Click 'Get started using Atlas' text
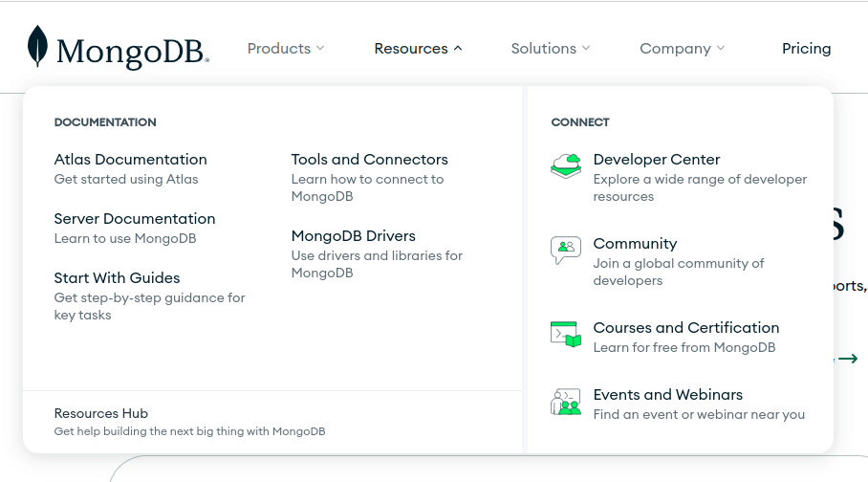 (126, 180)
